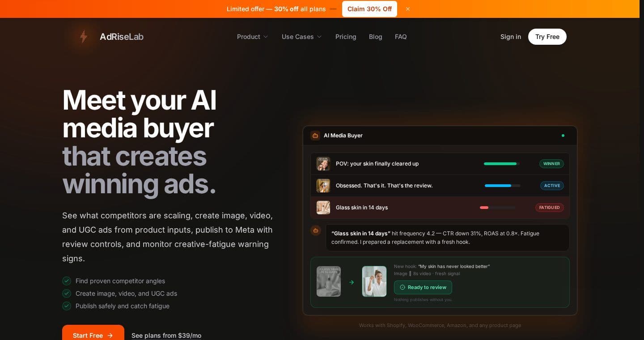
Task: Click the blue progress bar of the Obsessed ad
Action: (503, 186)
